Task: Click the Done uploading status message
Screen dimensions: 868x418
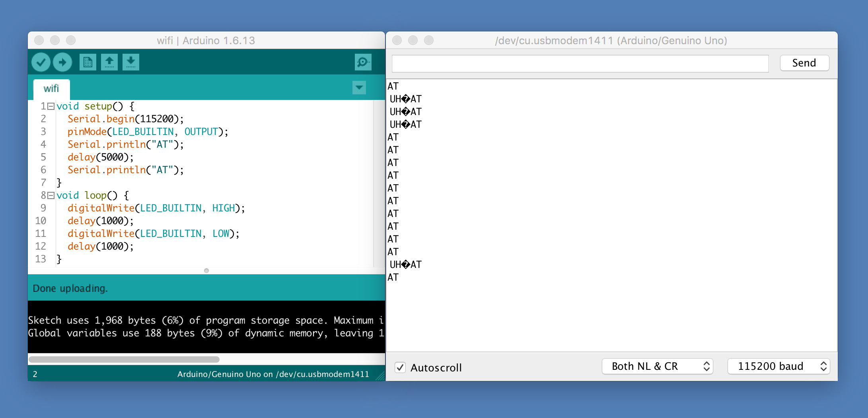Action: pyautogui.click(x=70, y=288)
